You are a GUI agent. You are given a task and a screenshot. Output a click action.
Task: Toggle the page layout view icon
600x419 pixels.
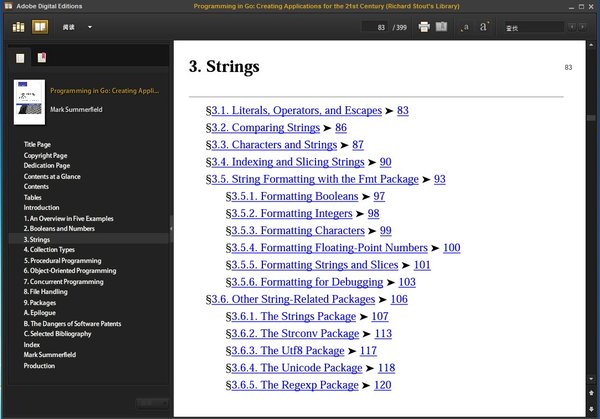point(442,27)
